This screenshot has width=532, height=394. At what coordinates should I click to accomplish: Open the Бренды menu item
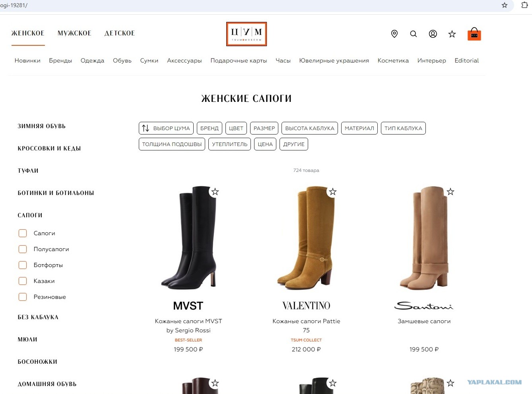[x=60, y=60]
